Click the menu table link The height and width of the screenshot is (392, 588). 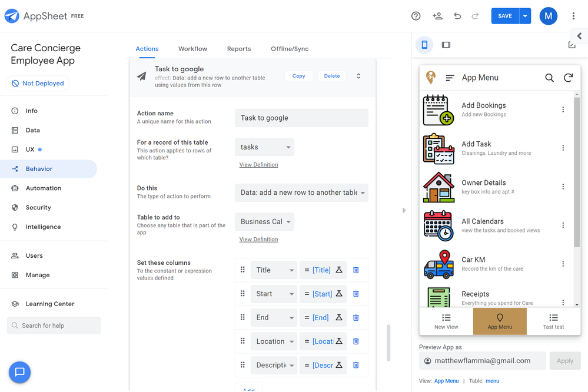click(493, 381)
